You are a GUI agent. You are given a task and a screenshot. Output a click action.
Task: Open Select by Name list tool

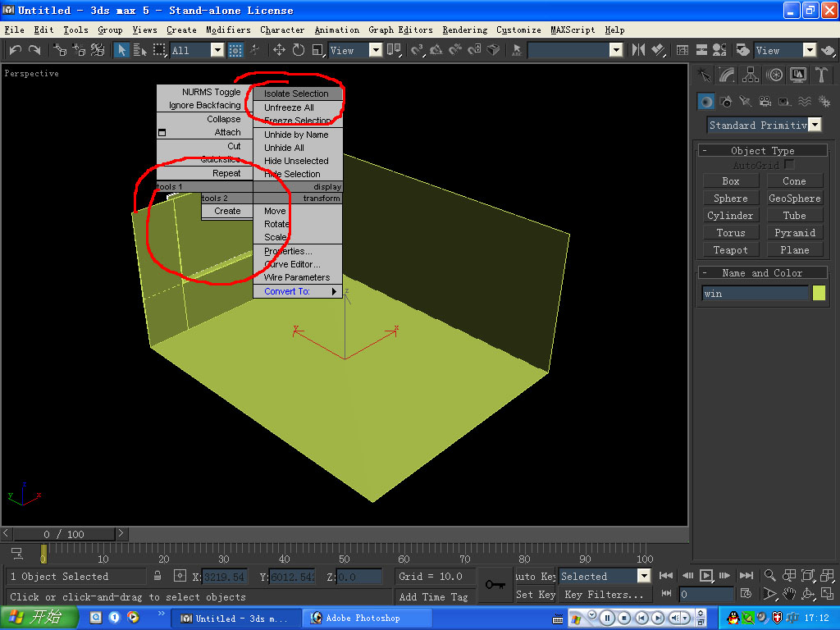(139, 50)
